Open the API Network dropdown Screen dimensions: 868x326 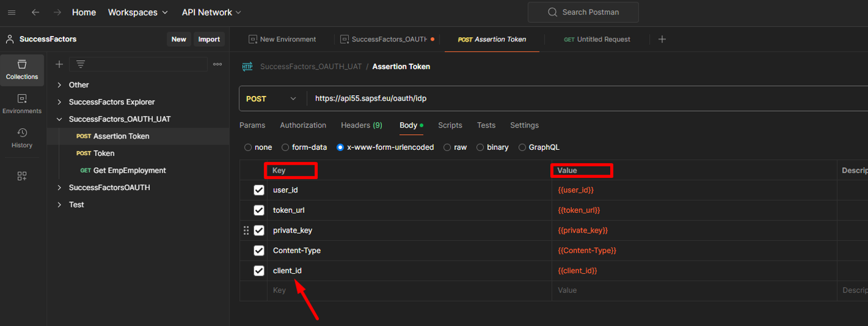pos(211,13)
